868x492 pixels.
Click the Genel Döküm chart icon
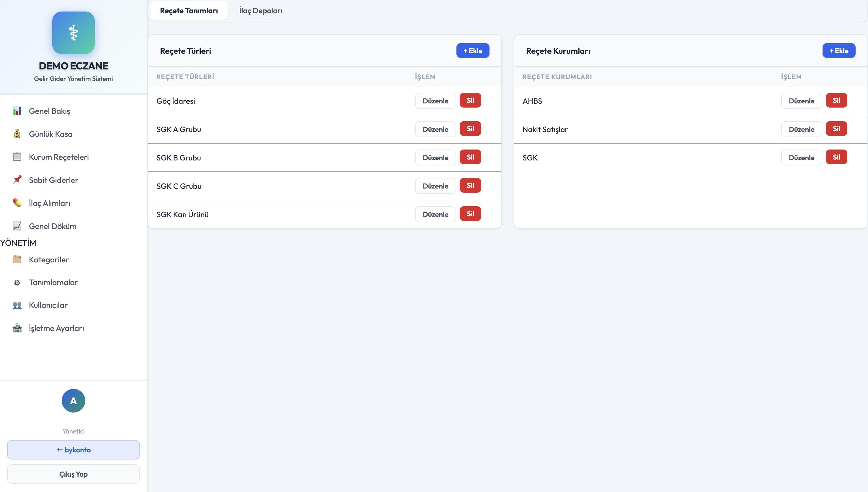coord(17,226)
